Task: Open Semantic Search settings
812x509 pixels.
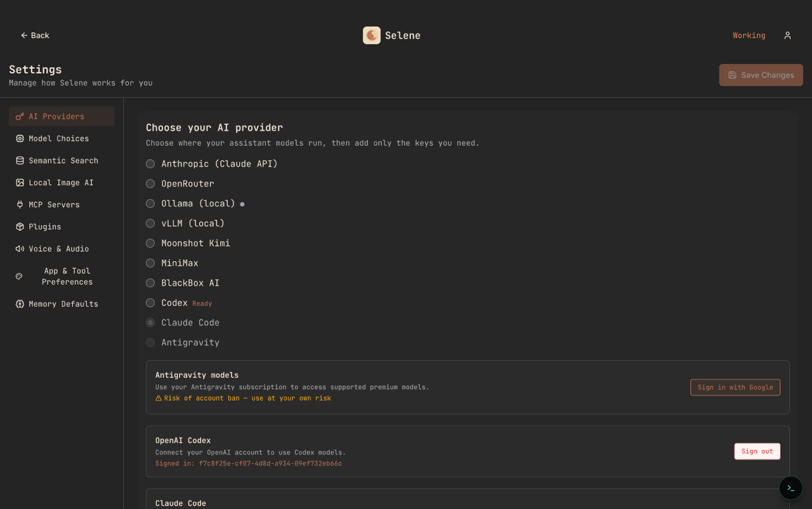Action: click(20, 160)
